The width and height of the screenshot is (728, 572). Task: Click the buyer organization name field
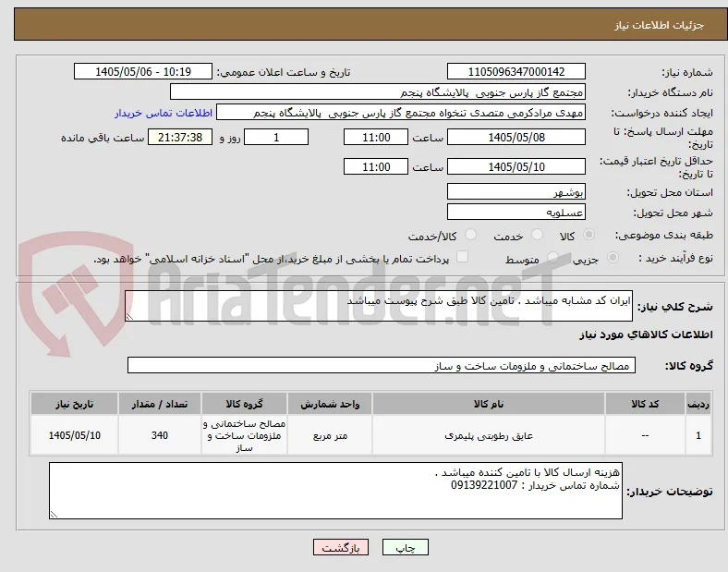tap(378, 91)
